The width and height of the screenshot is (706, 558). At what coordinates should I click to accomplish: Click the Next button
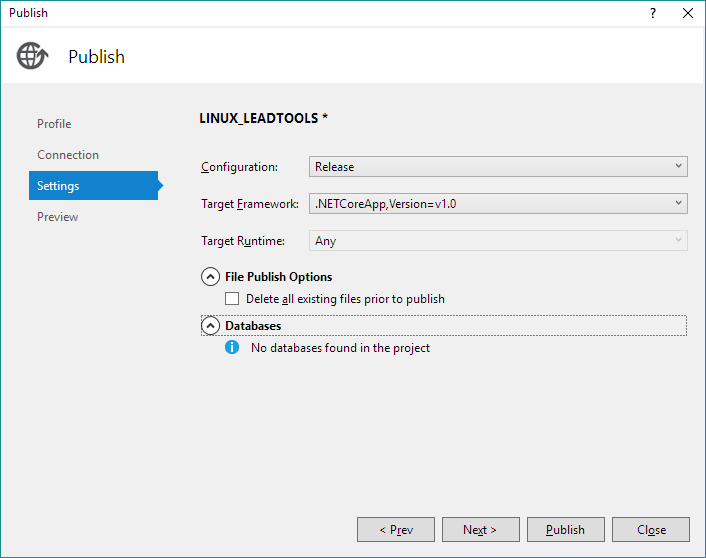coord(481,530)
